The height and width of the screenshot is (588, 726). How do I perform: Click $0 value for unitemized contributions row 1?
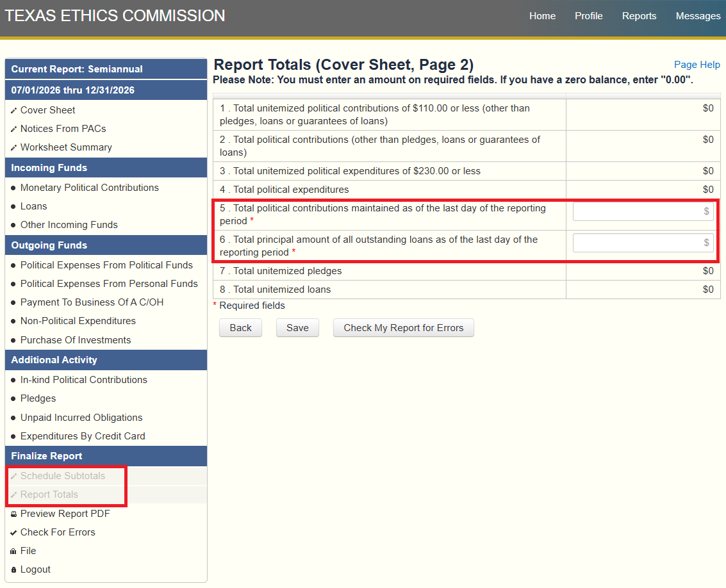click(708, 108)
